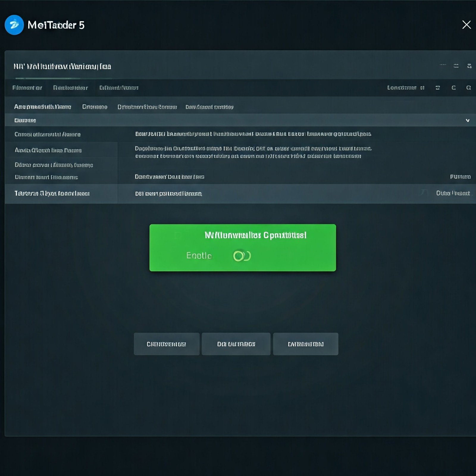Select the 'Dimonrr hurt Hbeaanis' sidebar row
The height and width of the screenshot is (476, 476).
click(61, 177)
